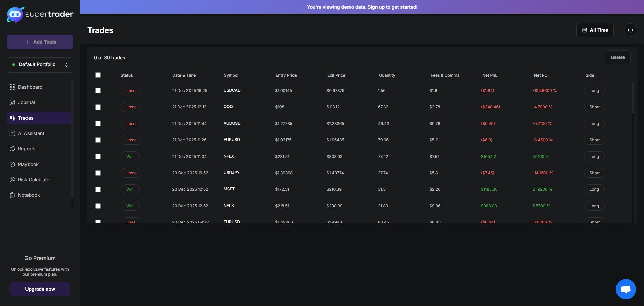This screenshot has width=644, height=306.
Task: Click the Risk Calculator percent icon
Action: pyautogui.click(x=12, y=180)
